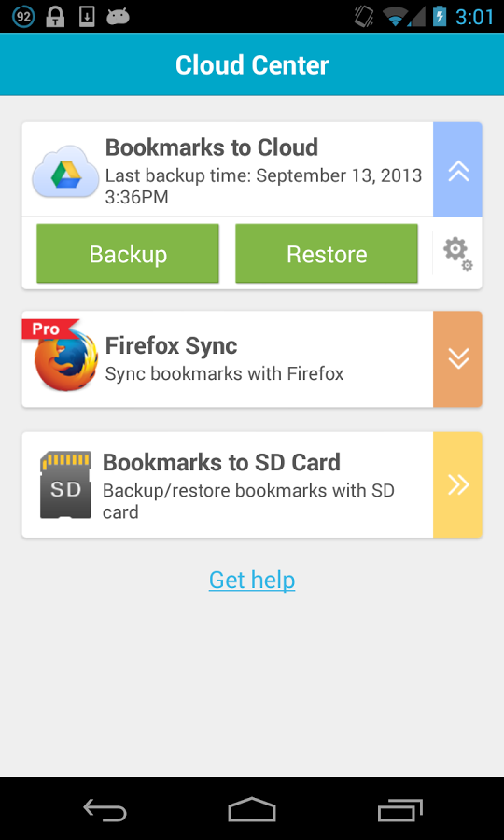Viewport: 504px width, 840px height.
Task: Open cloud backup settings gear
Action: coord(457,254)
